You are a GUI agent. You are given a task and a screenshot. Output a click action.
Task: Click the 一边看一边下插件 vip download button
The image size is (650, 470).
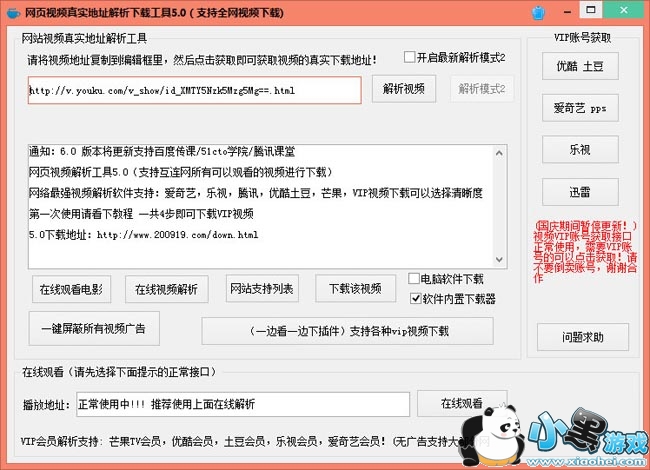coord(347,331)
